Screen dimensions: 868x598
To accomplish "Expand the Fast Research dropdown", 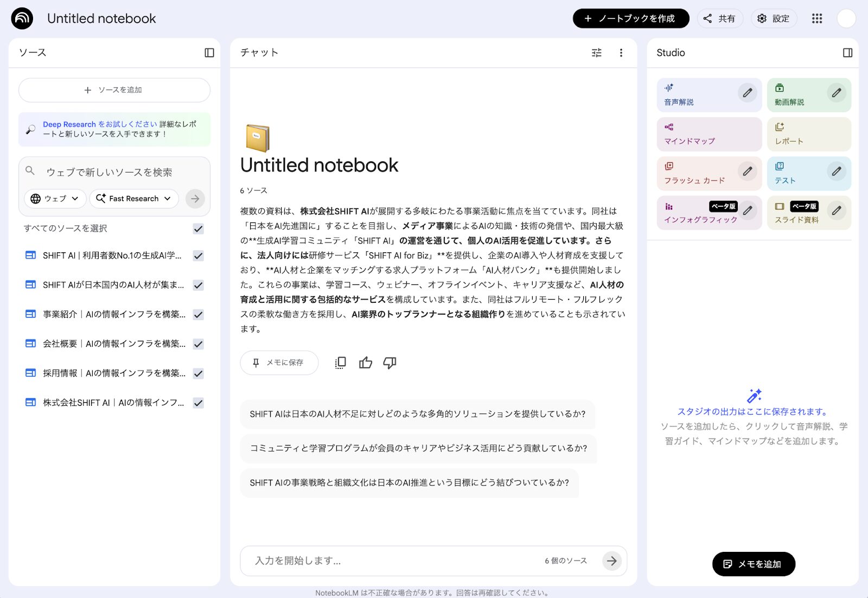I will (133, 199).
